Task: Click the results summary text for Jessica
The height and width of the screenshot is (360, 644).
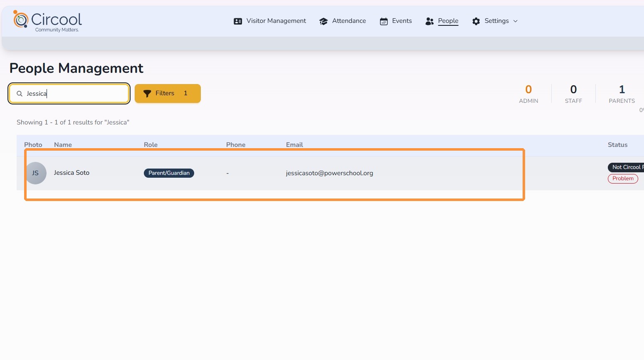Action: click(73, 122)
